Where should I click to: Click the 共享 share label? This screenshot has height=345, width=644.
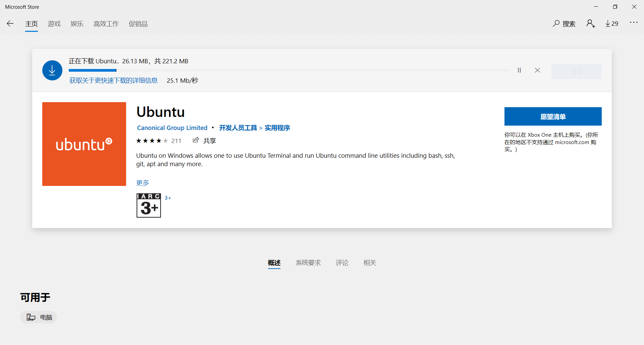pos(210,141)
